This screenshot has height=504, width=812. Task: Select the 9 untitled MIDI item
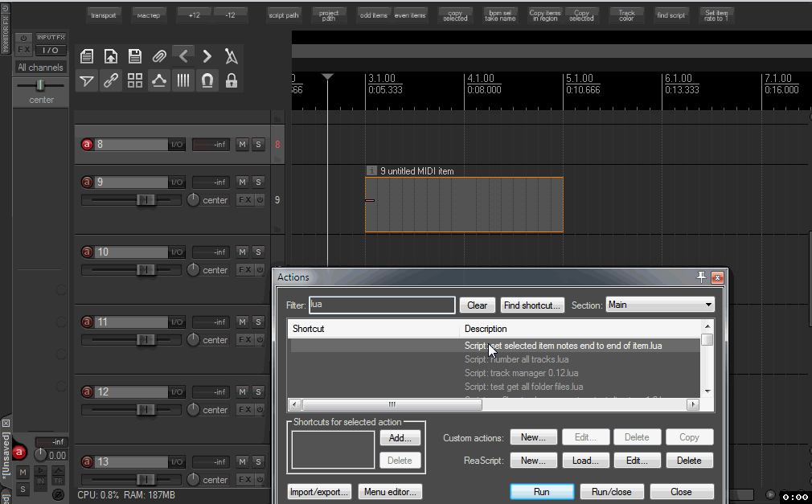click(x=464, y=205)
